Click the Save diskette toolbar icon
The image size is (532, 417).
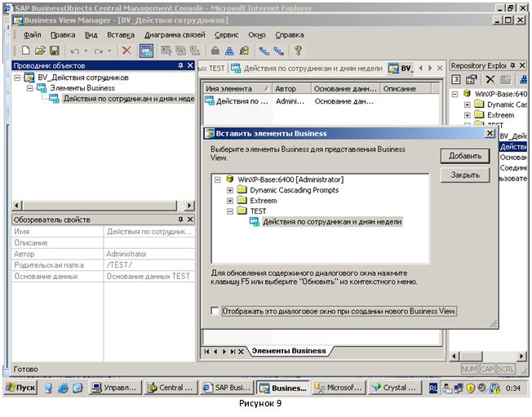55,51
